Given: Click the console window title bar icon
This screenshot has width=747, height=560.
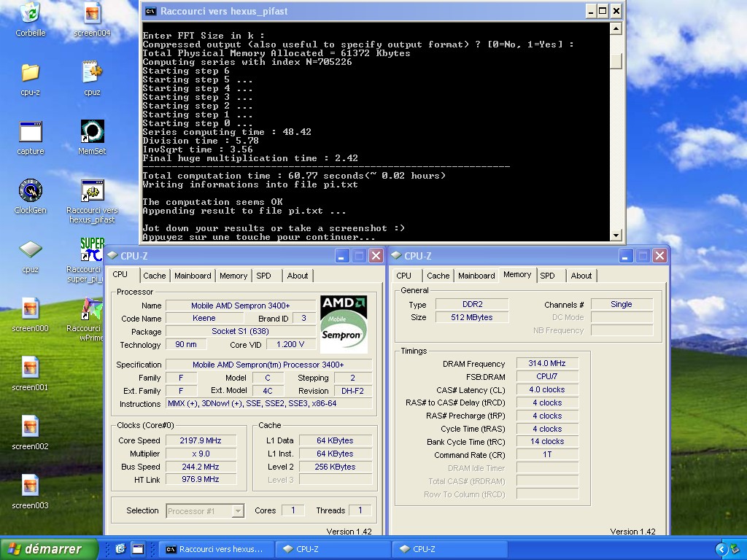Looking at the screenshot, I should [150, 11].
